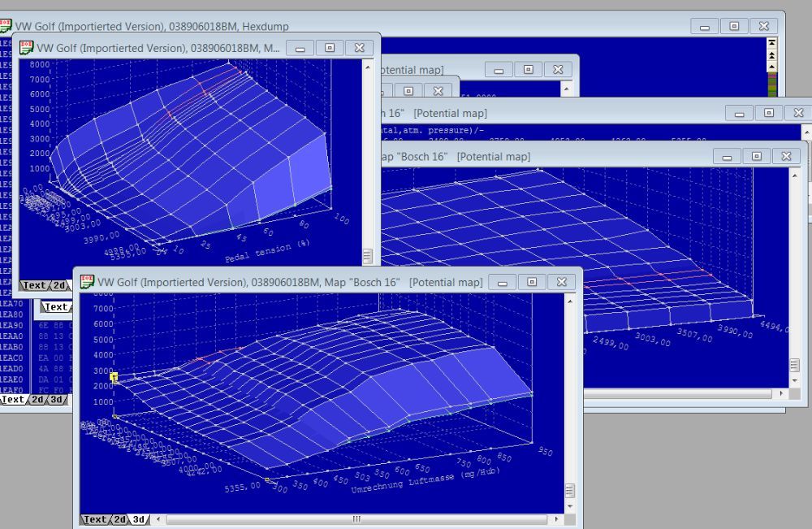
Task: Click the Luftmasse map window title icon
Action: (x=87, y=282)
